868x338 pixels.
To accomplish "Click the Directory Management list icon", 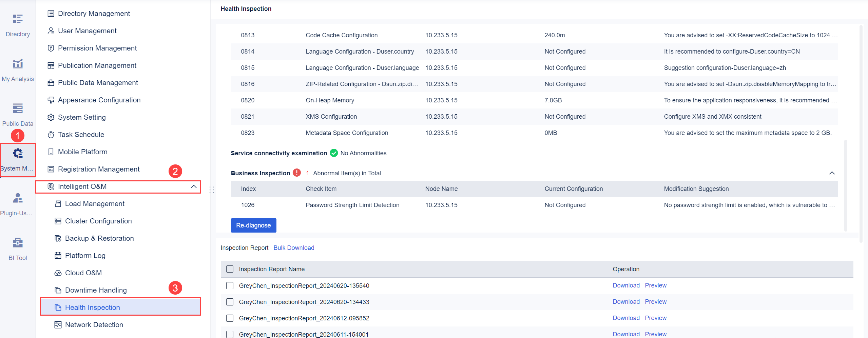I will coord(51,14).
